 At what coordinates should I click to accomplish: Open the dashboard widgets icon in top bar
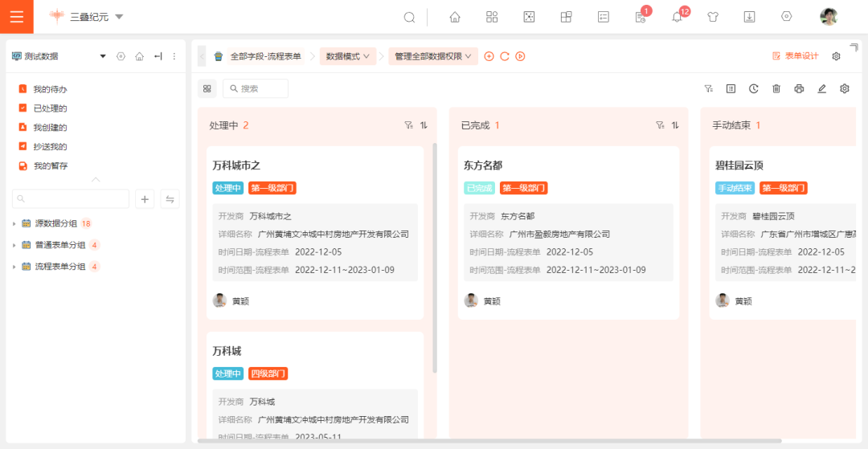566,17
